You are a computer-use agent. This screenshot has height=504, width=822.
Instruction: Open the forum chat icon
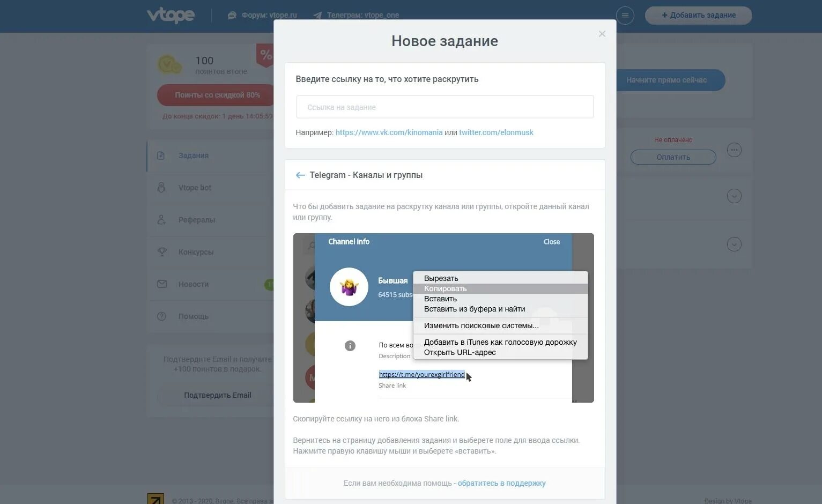(x=232, y=16)
